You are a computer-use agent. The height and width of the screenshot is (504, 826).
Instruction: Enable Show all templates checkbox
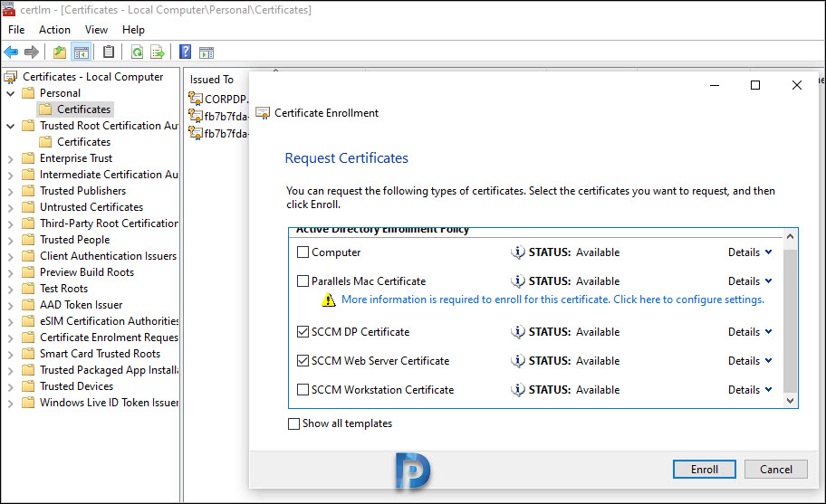[x=294, y=424]
